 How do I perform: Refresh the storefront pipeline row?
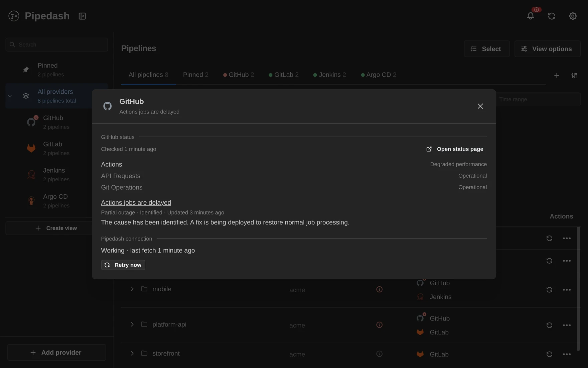(x=549, y=354)
